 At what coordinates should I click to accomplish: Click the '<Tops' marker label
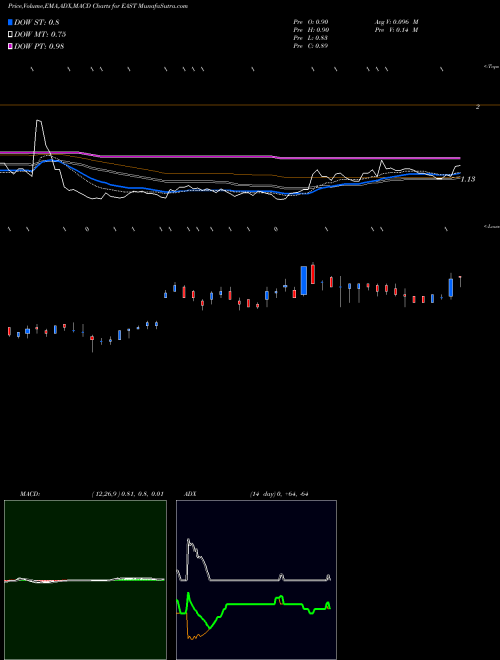(x=491, y=67)
